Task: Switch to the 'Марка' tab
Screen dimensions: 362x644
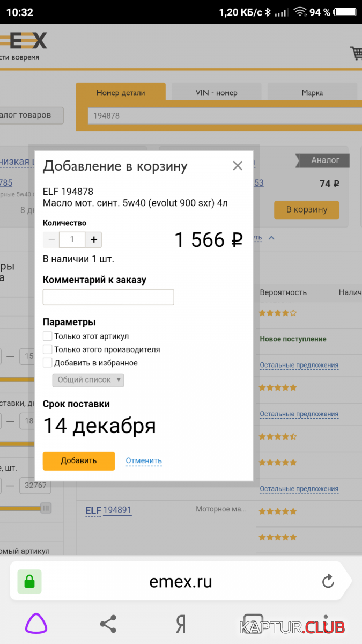Action: pos(312,92)
